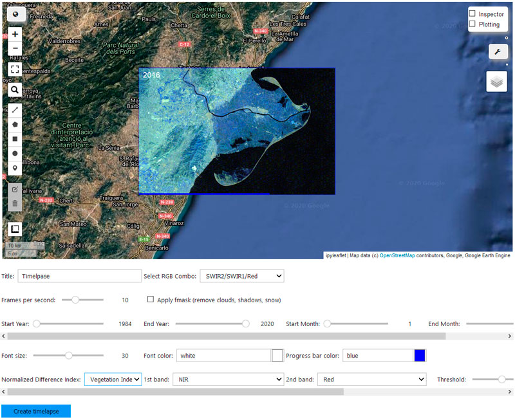This screenshot has width=515, height=420.
Task: Open the wrench toolbar button
Action: [498, 51]
